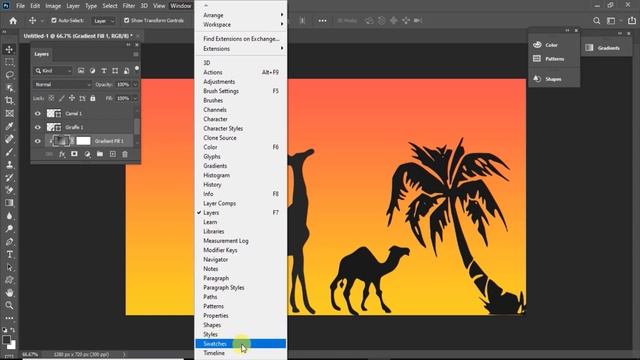Click the Home icon in the options bar
The width and height of the screenshot is (640, 360).
pos(13,20)
